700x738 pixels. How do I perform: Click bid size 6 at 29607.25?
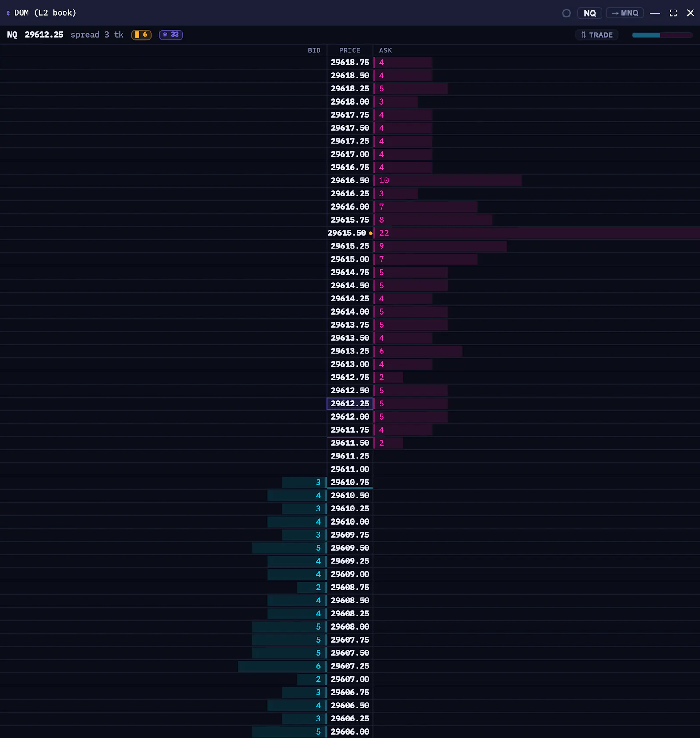[318, 666]
